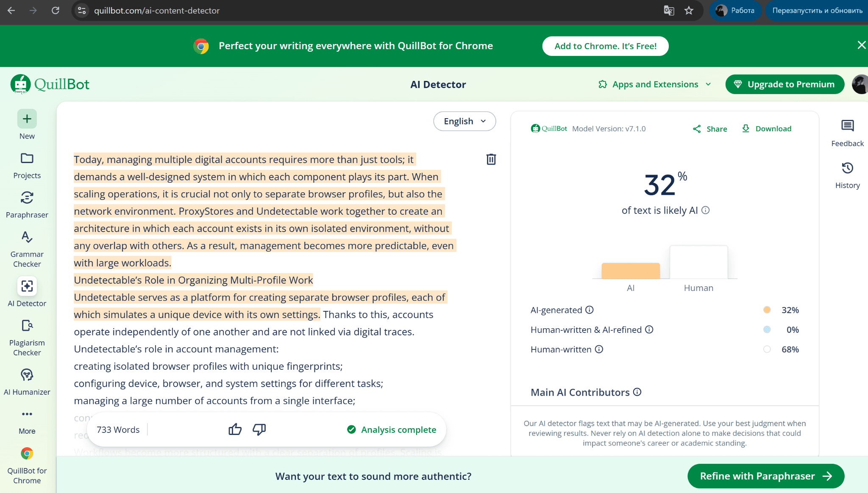This screenshot has height=493, width=868.
Task: Open the Grammar Checker tool
Action: click(27, 249)
